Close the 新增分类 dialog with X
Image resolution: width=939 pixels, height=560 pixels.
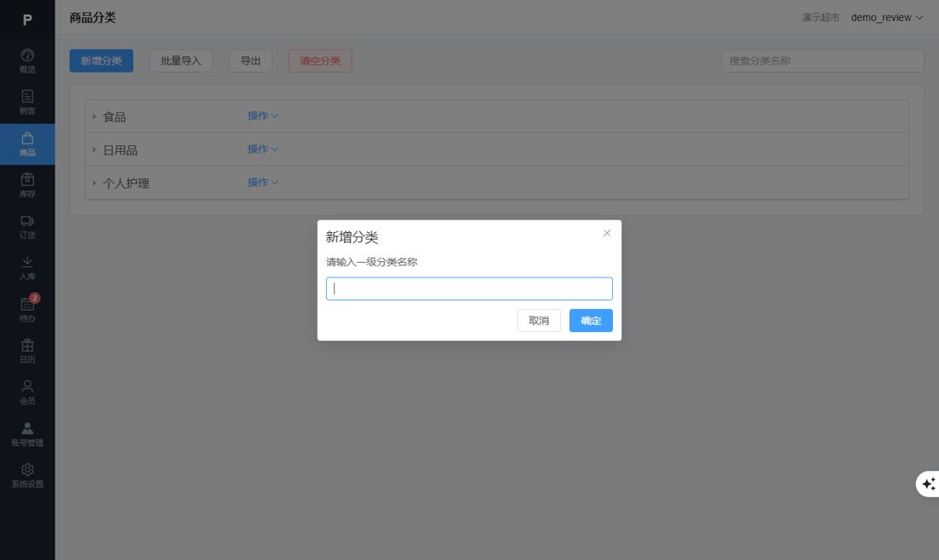(x=607, y=233)
